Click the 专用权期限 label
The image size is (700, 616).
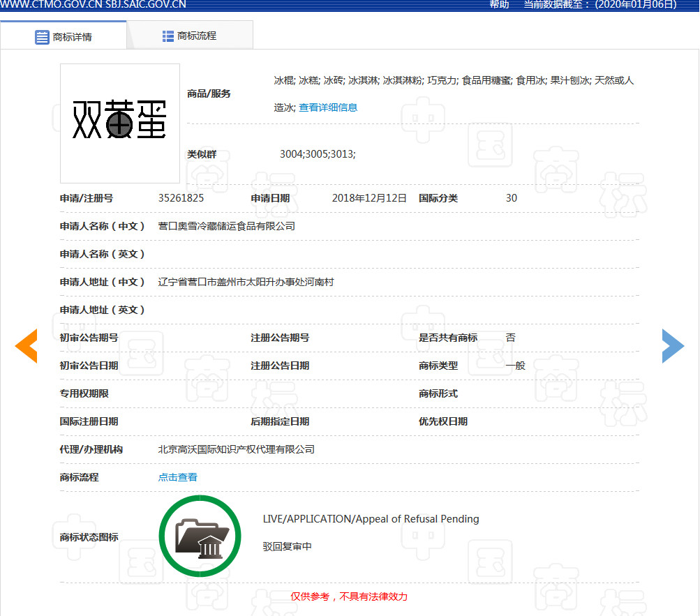click(x=84, y=393)
